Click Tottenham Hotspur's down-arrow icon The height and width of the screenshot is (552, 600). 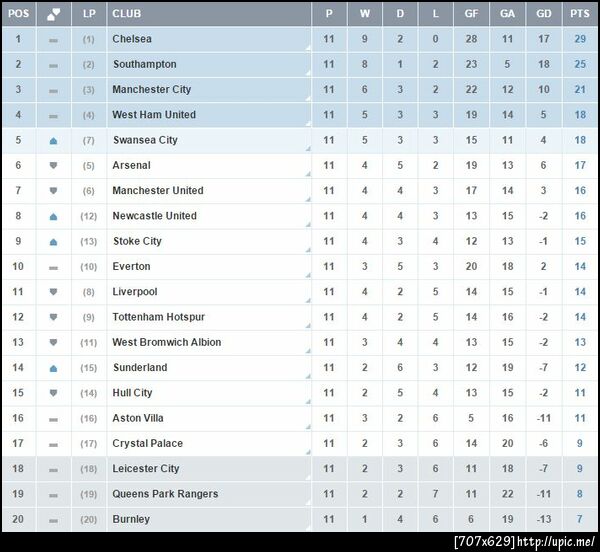[x=53, y=318]
